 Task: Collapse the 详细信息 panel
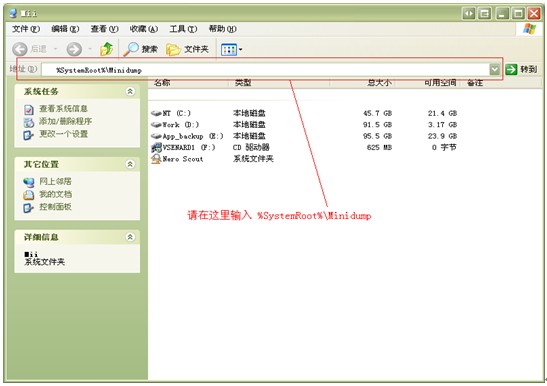click(130, 237)
